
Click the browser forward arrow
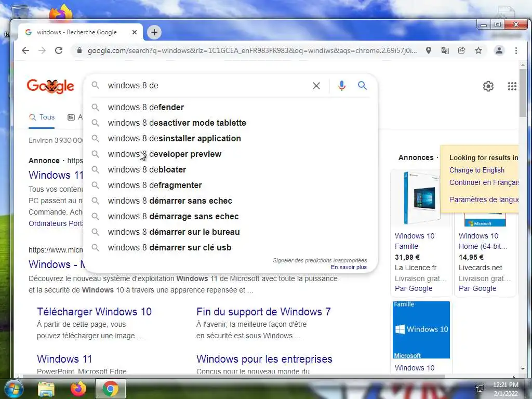pyautogui.click(x=42, y=50)
